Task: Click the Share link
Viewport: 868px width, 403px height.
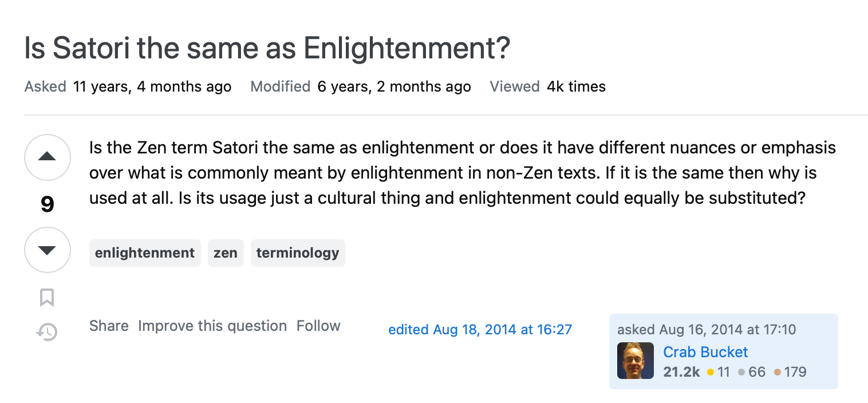Action: tap(109, 326)
